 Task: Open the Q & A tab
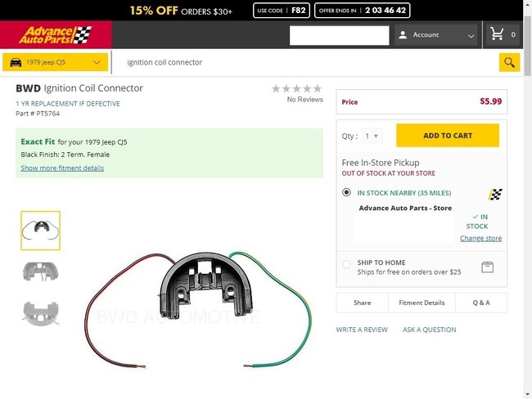tap(481, 303)
